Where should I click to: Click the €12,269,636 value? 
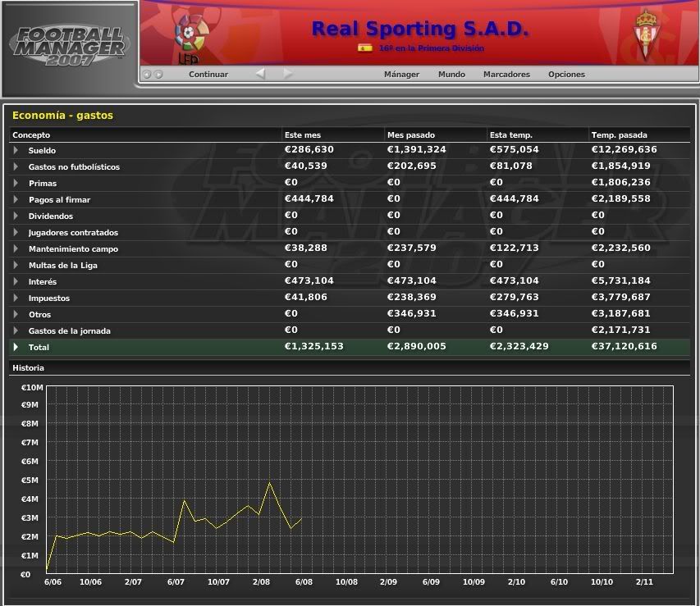(624, 149)
